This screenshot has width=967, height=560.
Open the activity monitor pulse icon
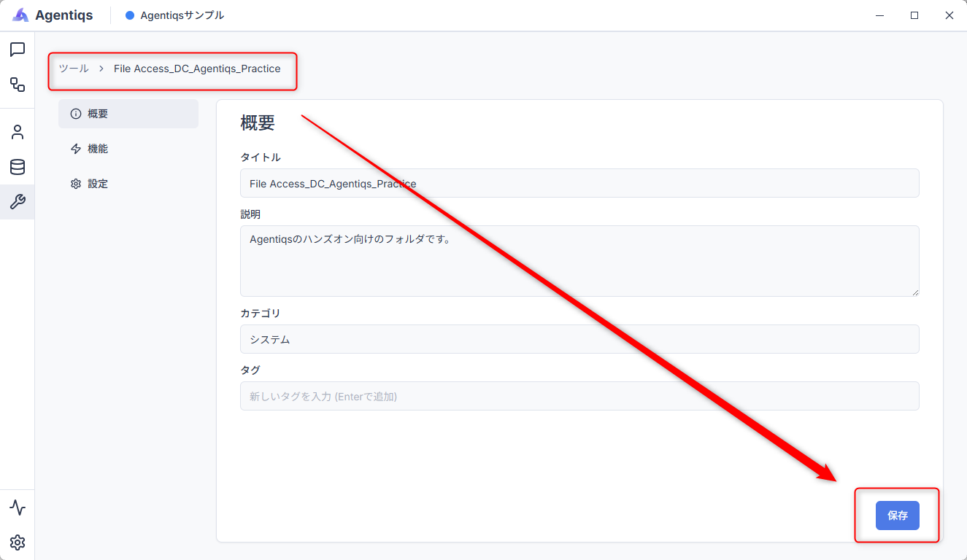click(18, 507)
